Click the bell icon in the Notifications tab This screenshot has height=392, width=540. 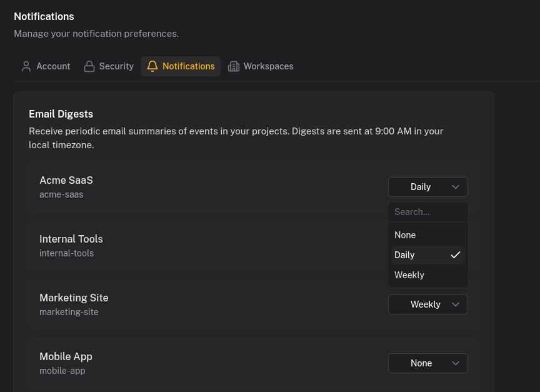click(x=152, y=66)
